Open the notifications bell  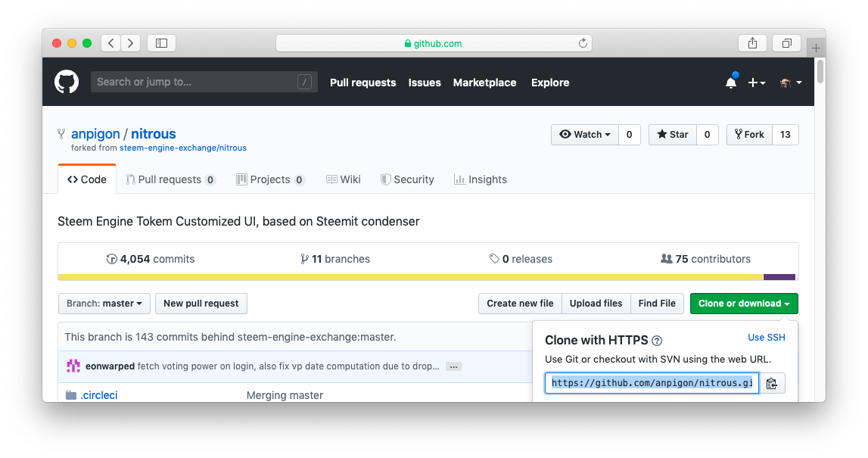point(730,83)
